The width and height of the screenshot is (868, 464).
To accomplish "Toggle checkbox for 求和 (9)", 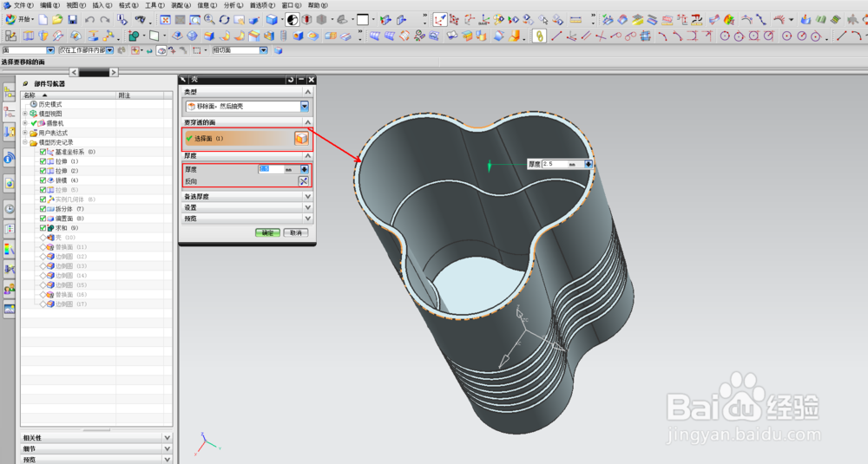I will (x=43, y=228).
